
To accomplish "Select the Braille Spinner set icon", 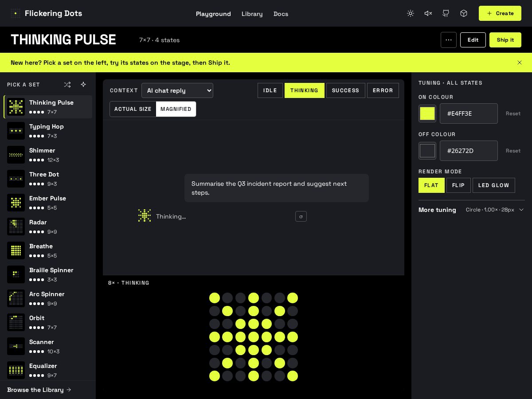I will (16, 274).
